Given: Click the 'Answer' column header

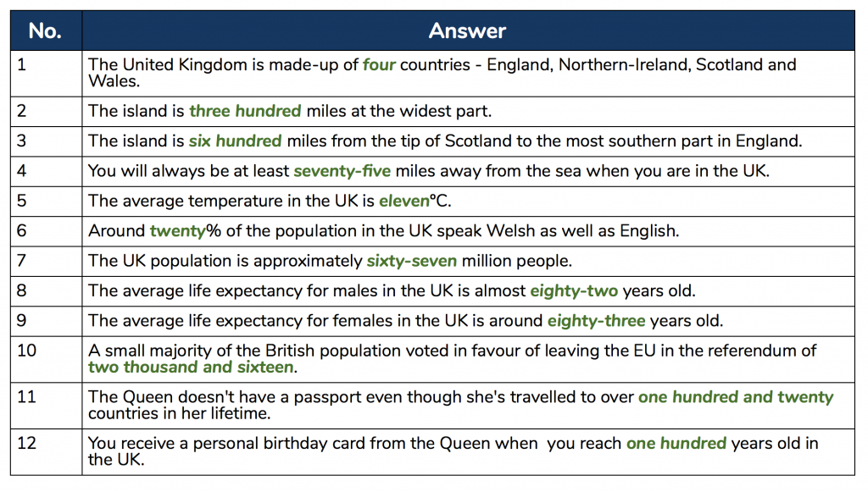Looking at the screenshot, I should click(x=468, y=30).
